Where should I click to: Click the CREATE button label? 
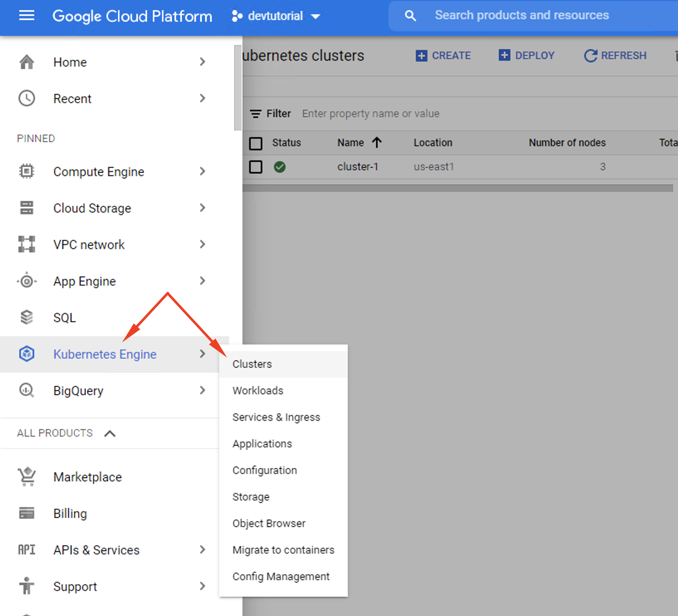pyautogui.click(x=451, y=56)
